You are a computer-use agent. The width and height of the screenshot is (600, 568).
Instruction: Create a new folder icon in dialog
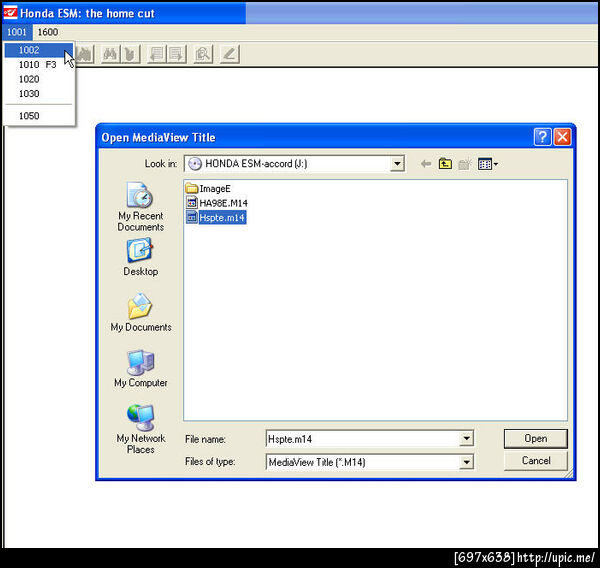tap(465, 164)
